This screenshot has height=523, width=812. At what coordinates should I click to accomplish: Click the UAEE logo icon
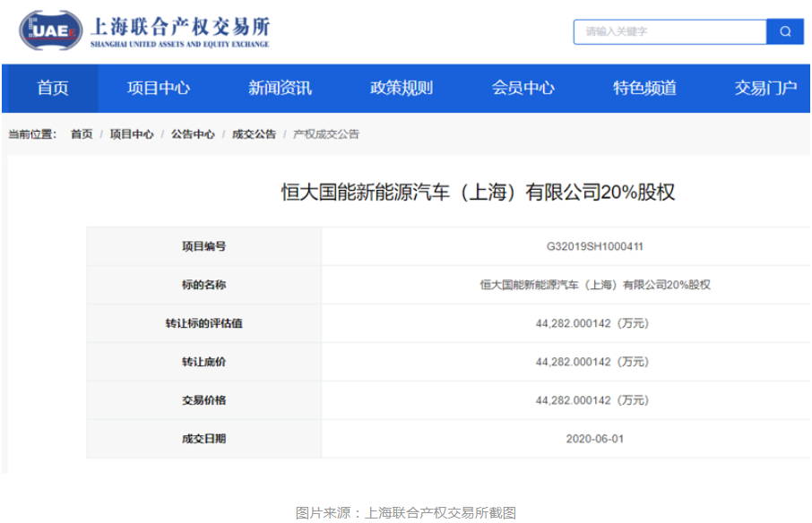pos(51,30)
